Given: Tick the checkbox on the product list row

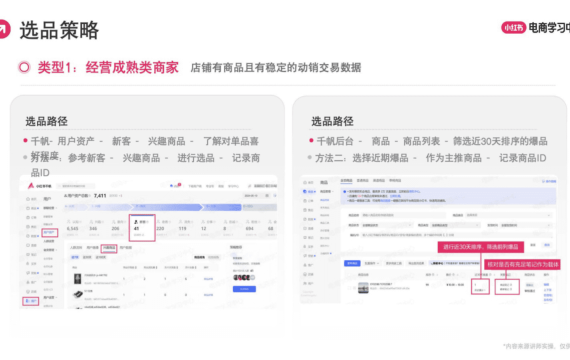Looking at the screenshot, I should [350, 288].
